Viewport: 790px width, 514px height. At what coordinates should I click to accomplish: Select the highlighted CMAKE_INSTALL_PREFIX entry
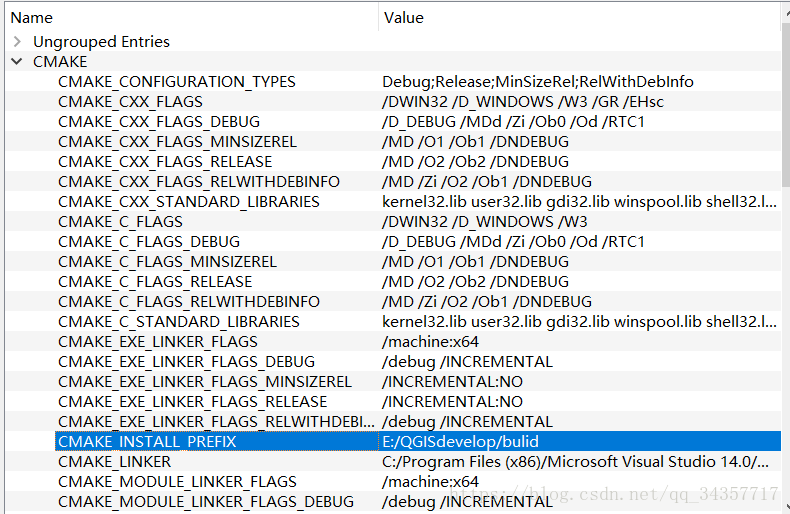(x=147, y=442)
